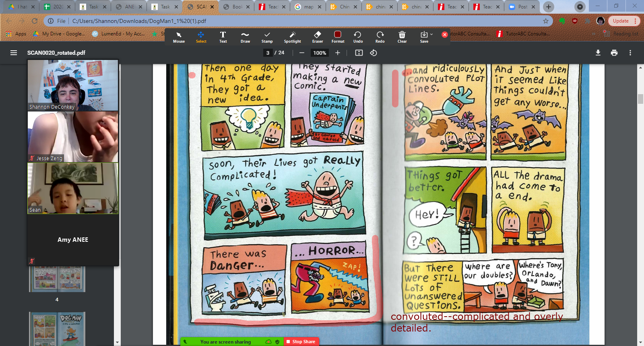Choose the Text annotation tool
The image size is (644, 346).
click(x=223, y=37)
